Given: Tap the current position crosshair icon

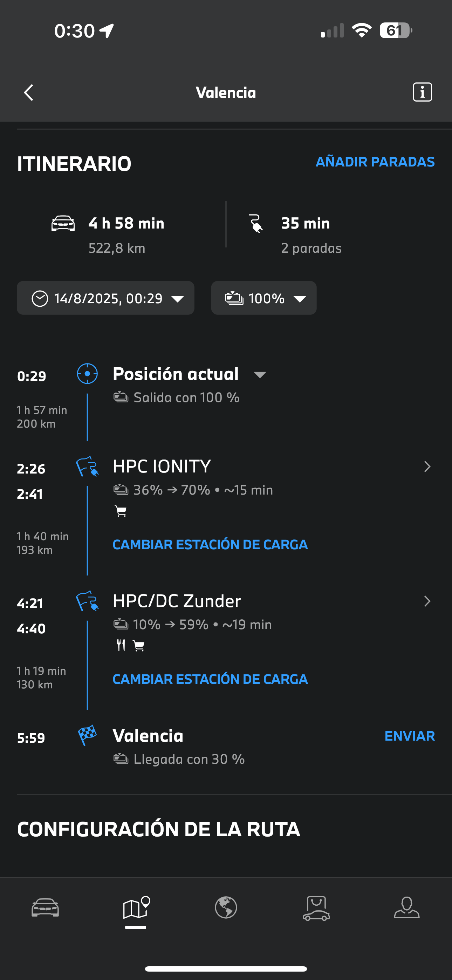Looking at the screenshot, I should (87, 374).
